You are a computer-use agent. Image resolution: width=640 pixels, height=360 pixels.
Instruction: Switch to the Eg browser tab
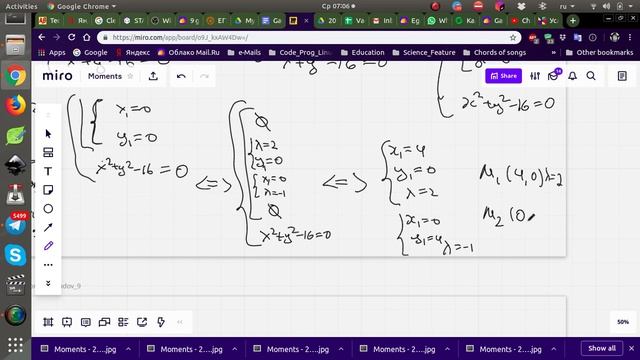tap(410, 20)
